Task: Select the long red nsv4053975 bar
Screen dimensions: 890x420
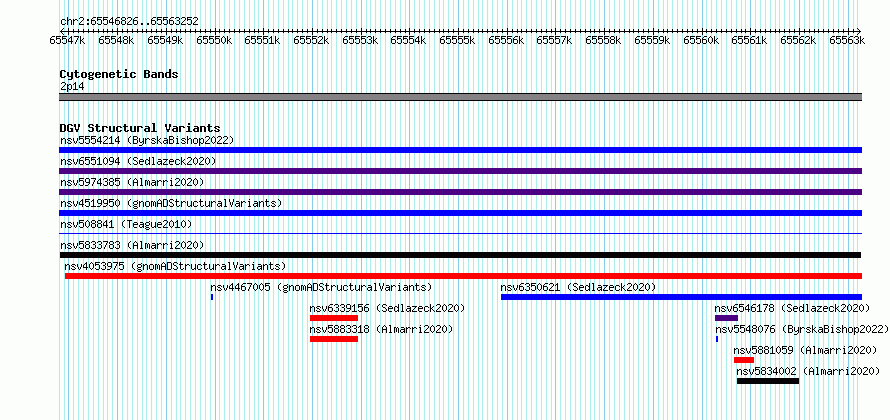Action: click(463, 276)
